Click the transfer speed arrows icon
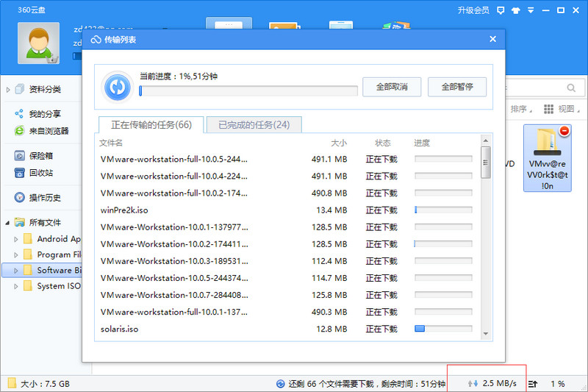Viewport: 588px width, 392px height. coord(473,384)
